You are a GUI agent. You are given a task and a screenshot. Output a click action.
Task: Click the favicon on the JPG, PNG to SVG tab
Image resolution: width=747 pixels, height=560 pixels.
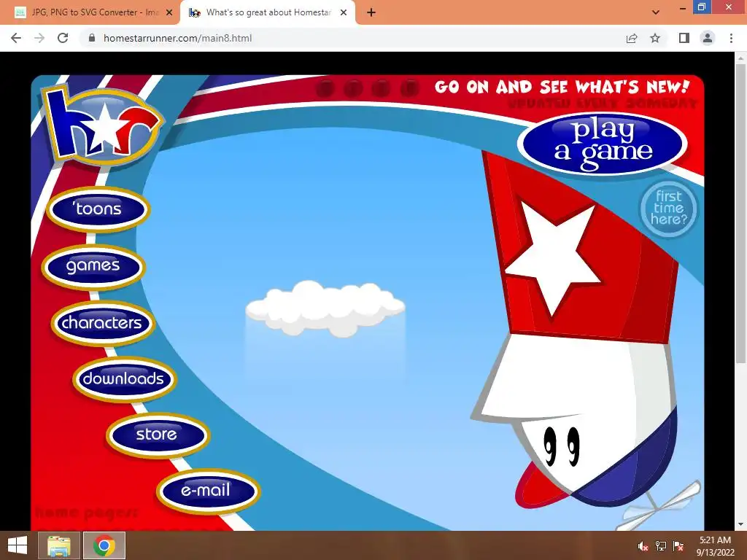click(20, 13)
